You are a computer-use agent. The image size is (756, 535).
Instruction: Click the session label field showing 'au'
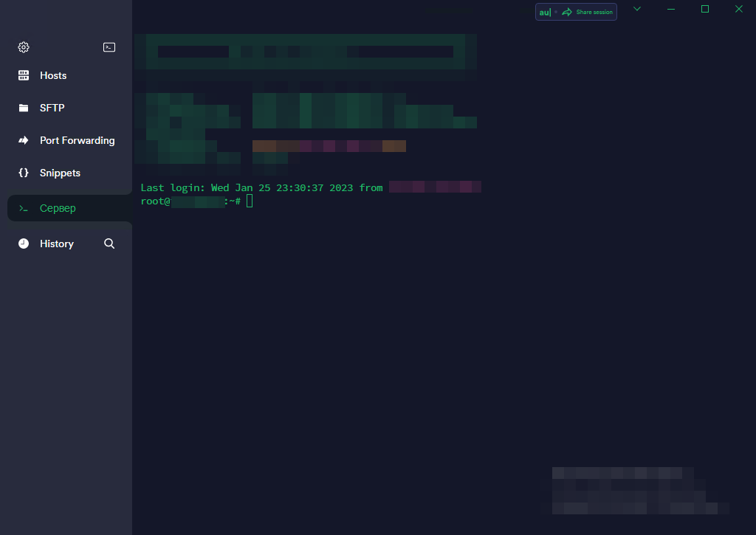point(544,12)
